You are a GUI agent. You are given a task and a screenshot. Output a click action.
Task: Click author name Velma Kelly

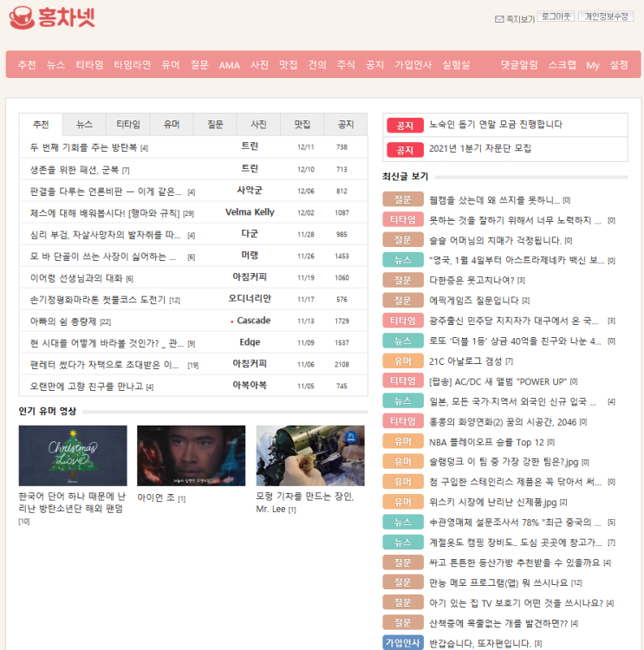(250, 212)
